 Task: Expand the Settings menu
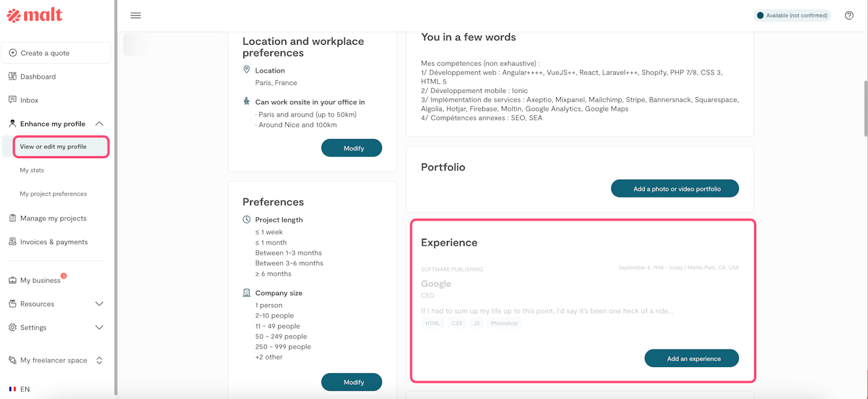point(99,327)
